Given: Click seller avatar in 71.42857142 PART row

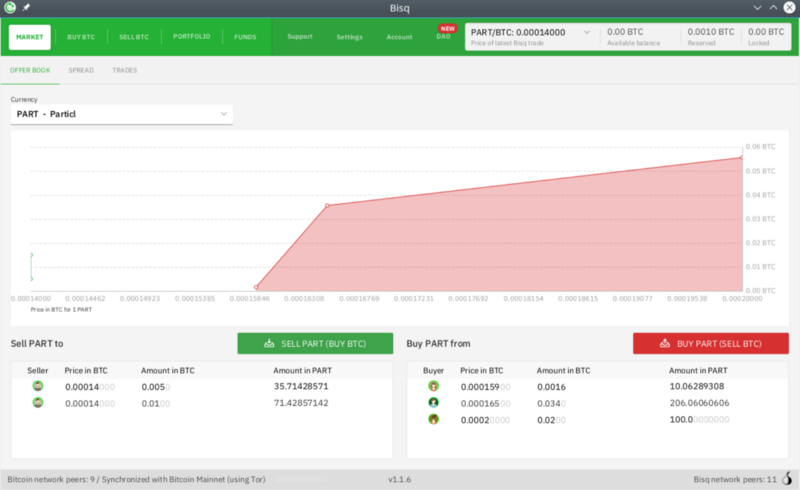Looking at the screenshot, I should 38,403.
